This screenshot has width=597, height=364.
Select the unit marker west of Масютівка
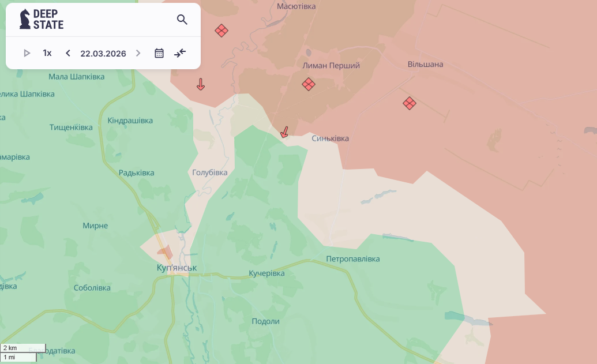point(221,31)
